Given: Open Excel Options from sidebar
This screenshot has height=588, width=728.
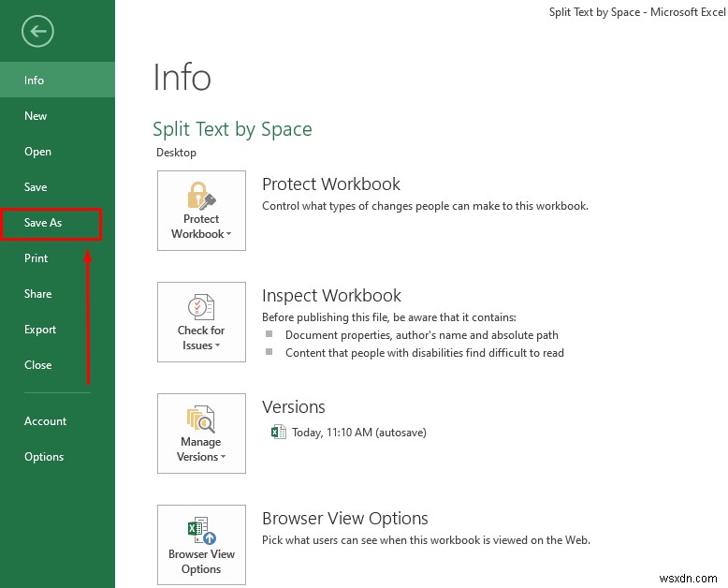Looking at the screenshot, I should click(x=57, y=457).
